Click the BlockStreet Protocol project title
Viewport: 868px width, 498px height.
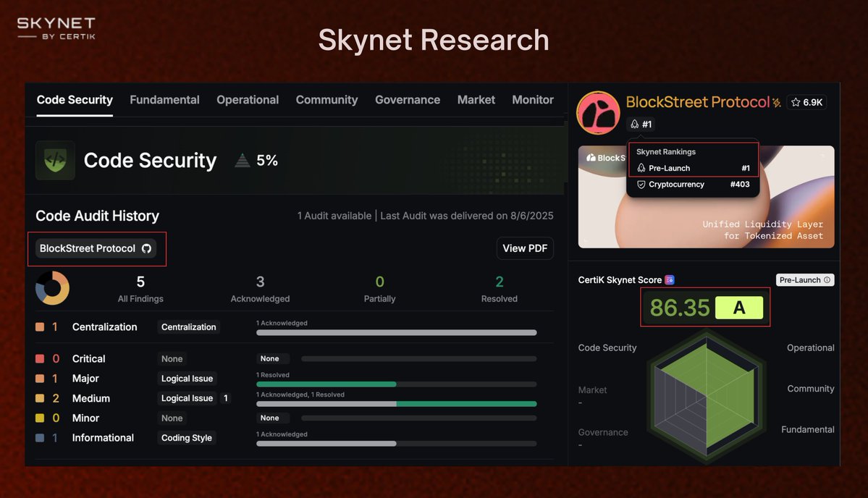[x=697, y=102]
